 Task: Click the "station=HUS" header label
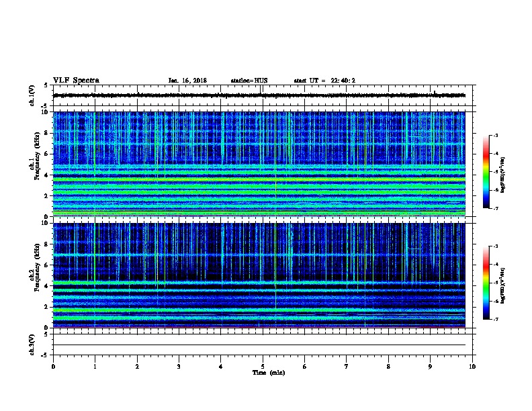click(249, 81)
